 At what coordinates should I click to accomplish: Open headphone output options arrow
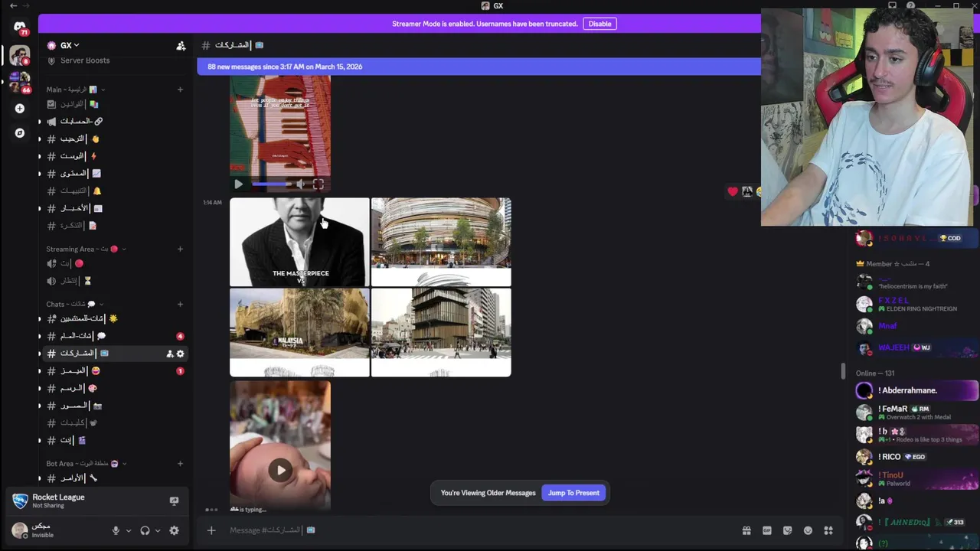point(158,530)
